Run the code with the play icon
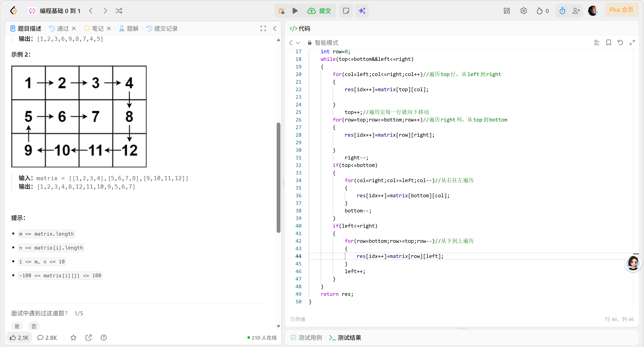Screen dimensions: 644x347 pos(295,11)
